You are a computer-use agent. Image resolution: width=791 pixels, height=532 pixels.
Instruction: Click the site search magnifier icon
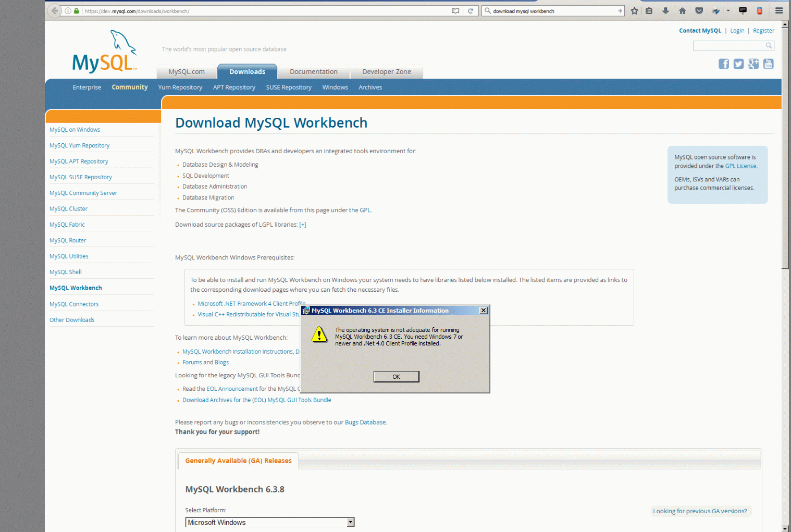(x=769, y=46)
